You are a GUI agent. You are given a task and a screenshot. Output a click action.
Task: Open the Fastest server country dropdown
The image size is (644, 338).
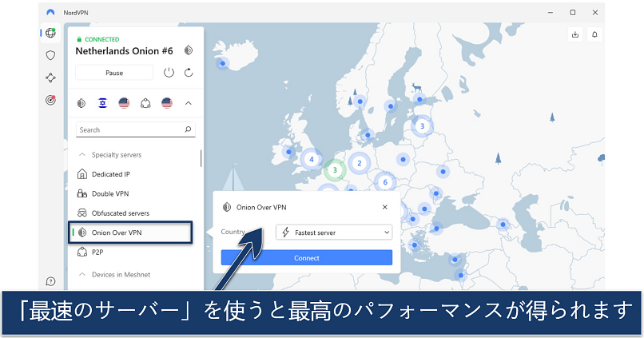[x=334, y=232]
